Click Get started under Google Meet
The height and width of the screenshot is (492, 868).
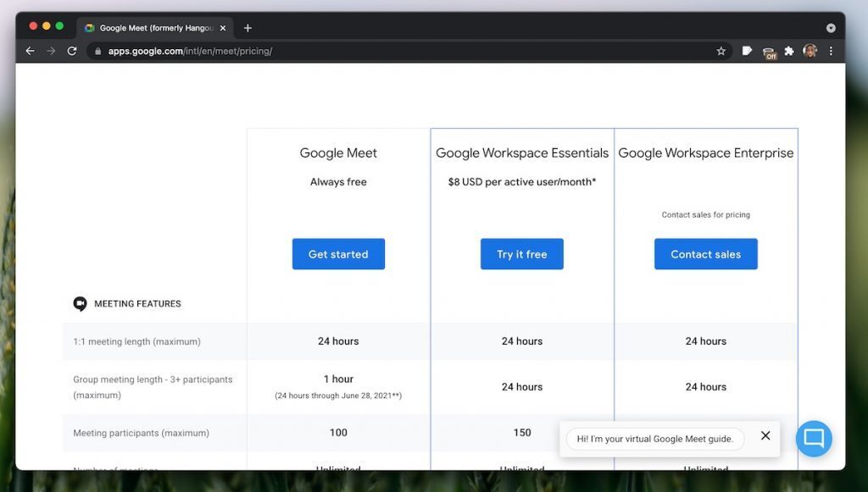pos(338,254)
